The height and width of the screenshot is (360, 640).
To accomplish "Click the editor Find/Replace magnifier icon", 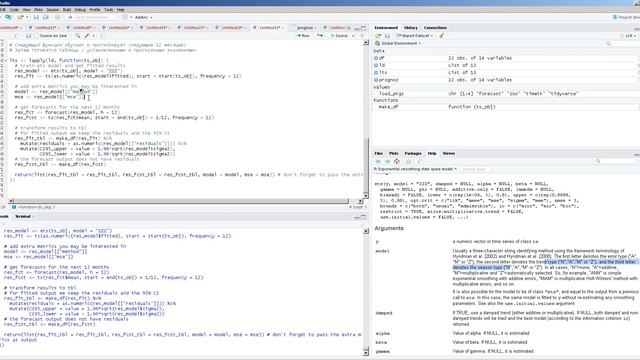I will point(78,36).
